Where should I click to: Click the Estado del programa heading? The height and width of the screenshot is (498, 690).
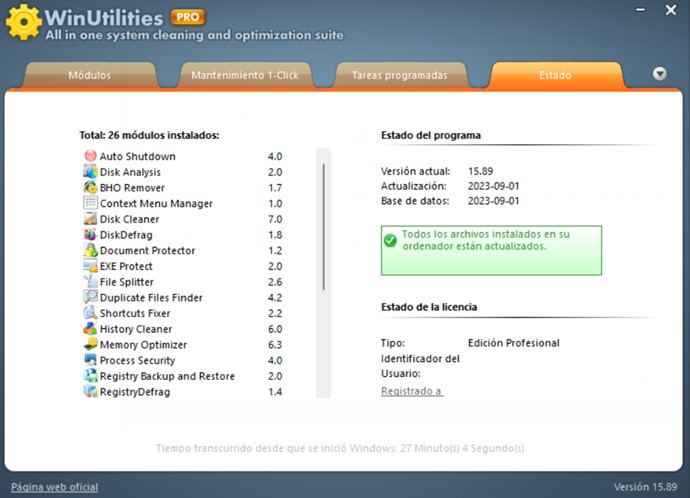pos(431,135)
